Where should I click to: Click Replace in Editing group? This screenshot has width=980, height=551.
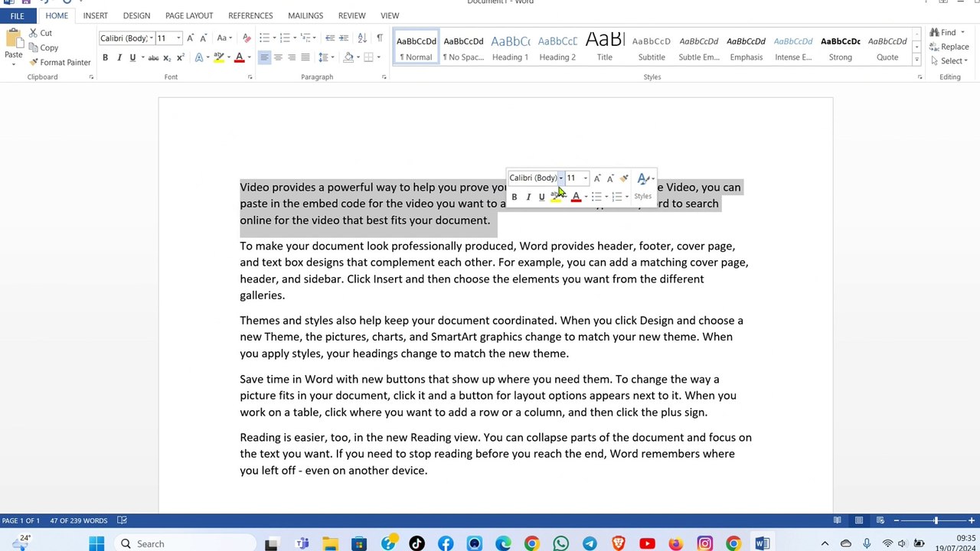pyautogui.click(x=949, y=47)
